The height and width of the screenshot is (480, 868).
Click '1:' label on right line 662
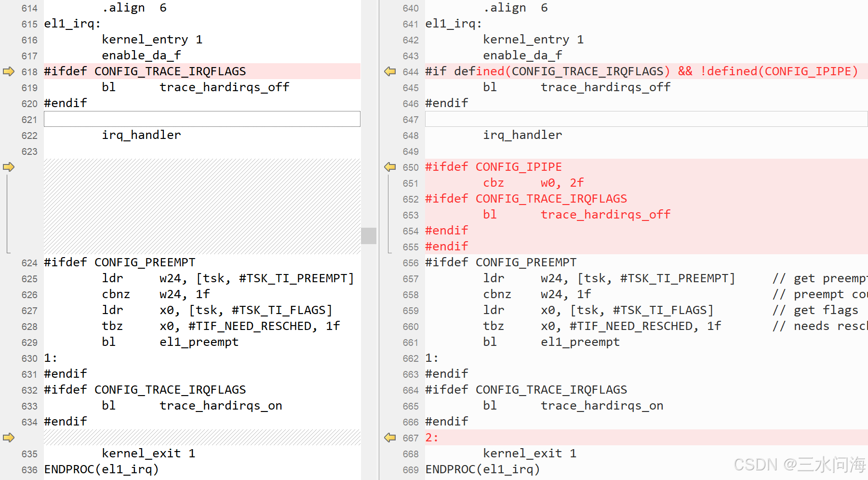(x=432, y=358)
